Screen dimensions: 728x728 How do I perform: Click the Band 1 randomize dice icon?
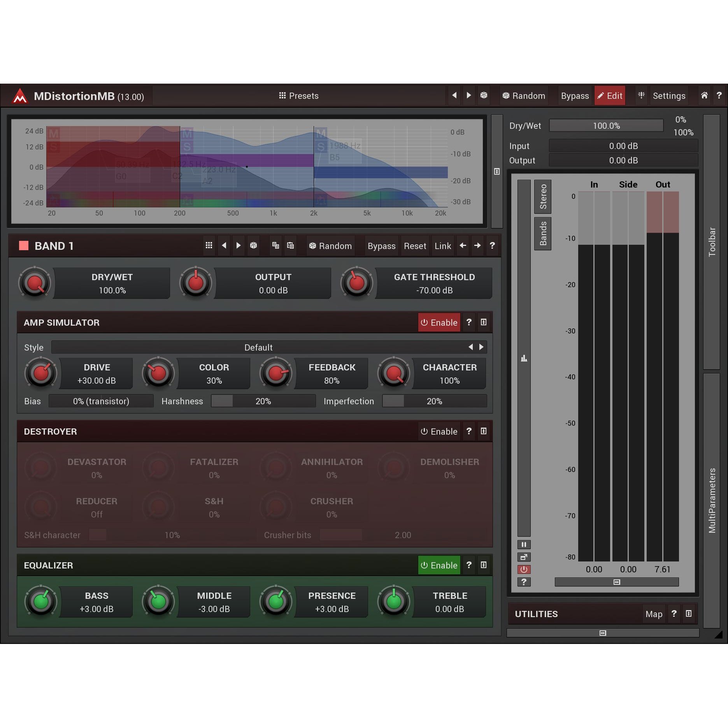point(253,246)
